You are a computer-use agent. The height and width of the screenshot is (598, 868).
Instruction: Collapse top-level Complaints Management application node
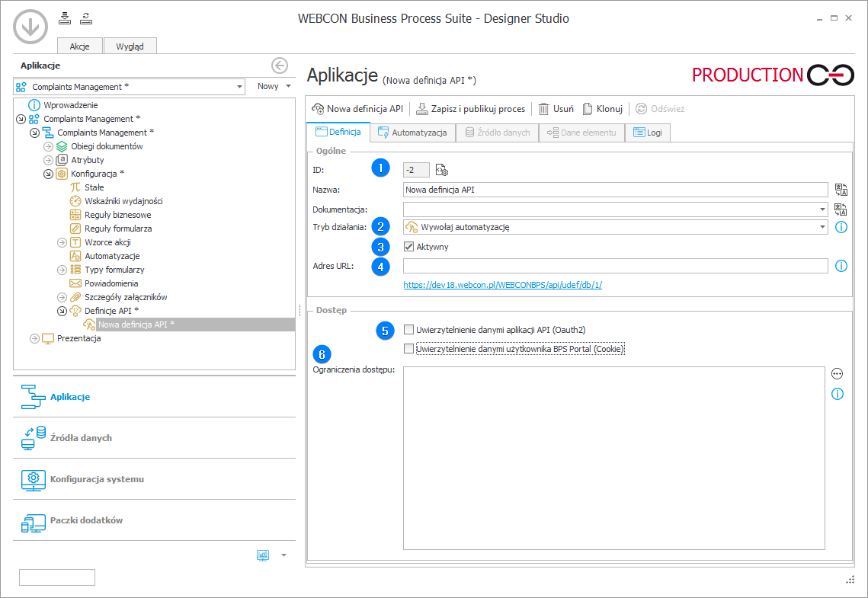tap(21, 119)
